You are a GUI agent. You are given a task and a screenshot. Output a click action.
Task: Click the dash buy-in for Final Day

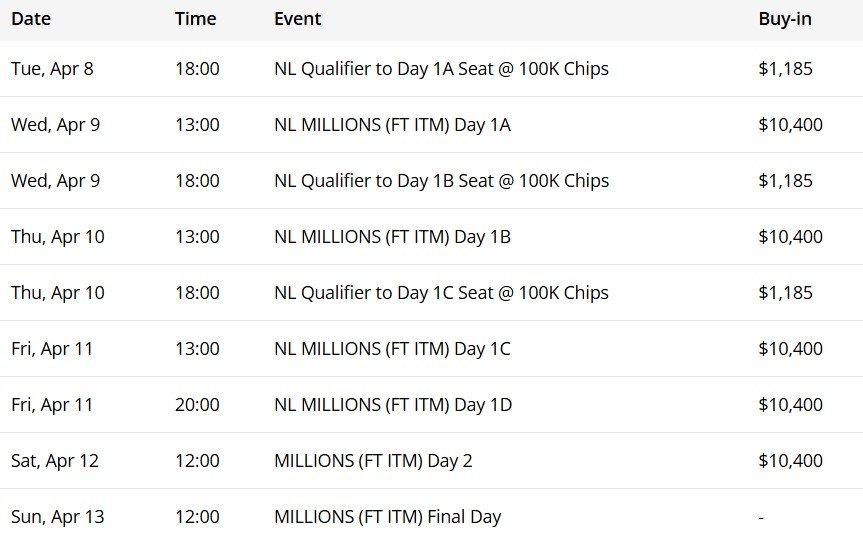pos(762,517)
